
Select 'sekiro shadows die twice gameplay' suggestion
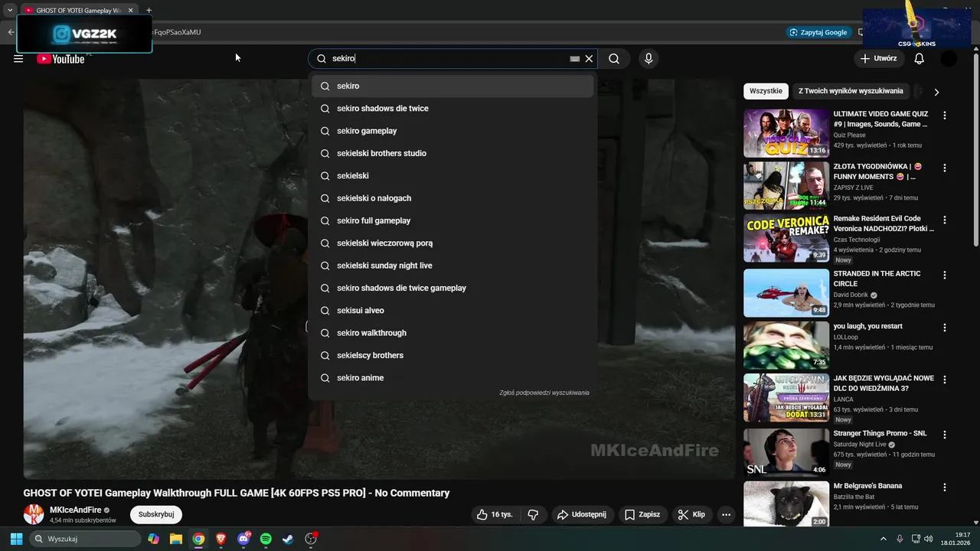tap(452, 288)
